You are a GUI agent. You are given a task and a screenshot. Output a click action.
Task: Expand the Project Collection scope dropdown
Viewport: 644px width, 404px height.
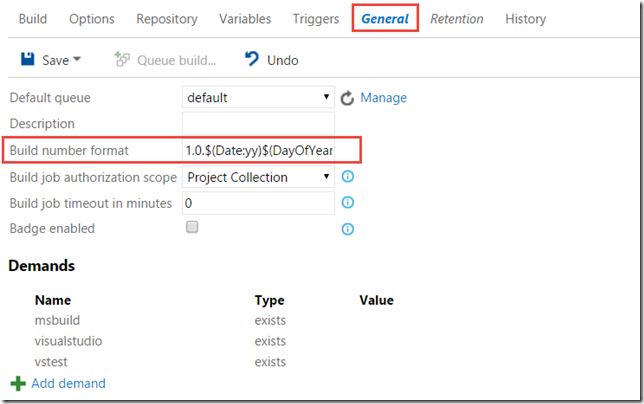(258, 177)
